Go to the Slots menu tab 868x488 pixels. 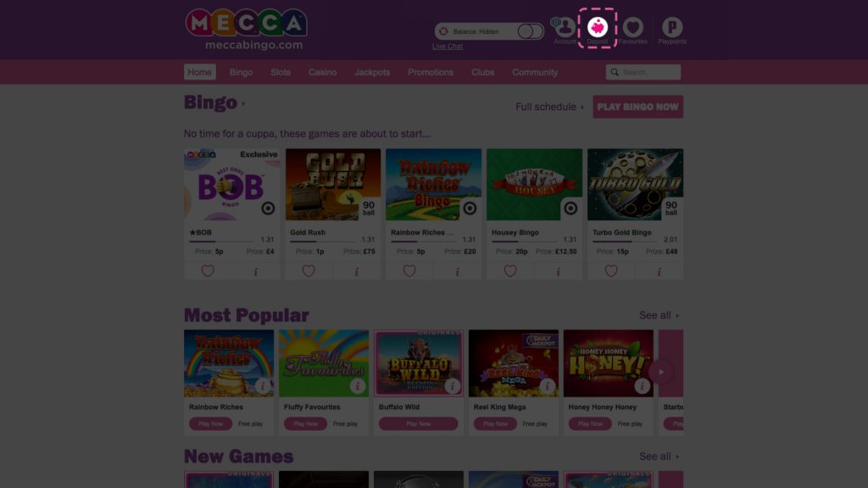tap(281, 72)
